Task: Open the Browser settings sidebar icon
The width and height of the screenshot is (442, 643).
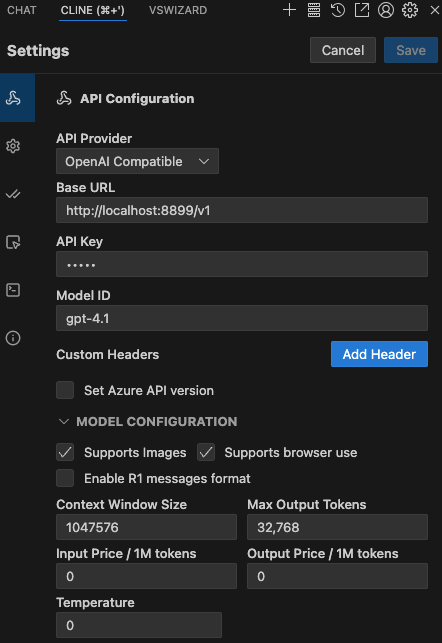Action: (13, 242)
